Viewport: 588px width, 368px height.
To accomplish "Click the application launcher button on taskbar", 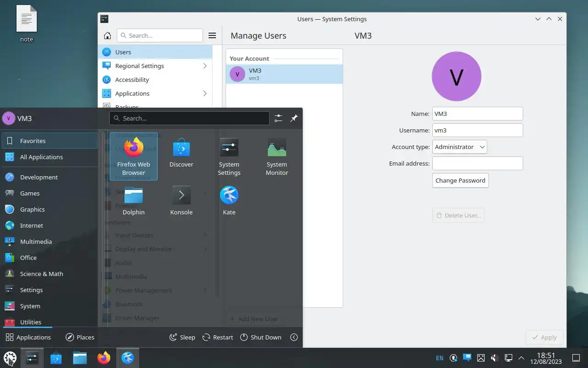I will click(10, 357).
